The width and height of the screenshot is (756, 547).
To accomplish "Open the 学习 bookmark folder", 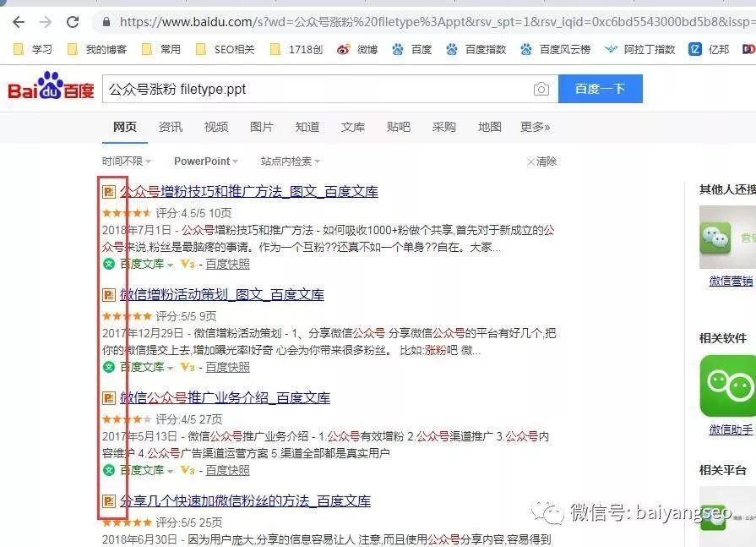I will click(32, 49).
